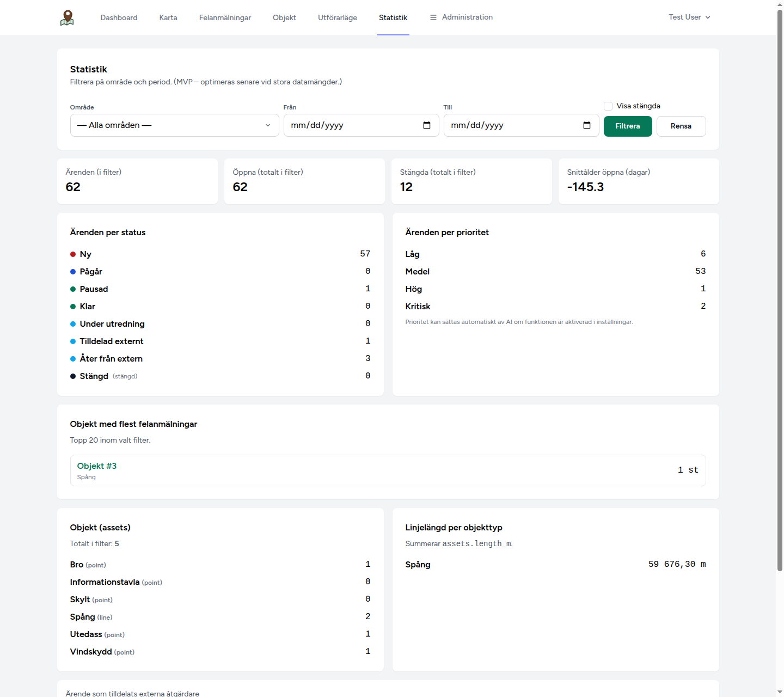The width and height of the screenshot is (784, 697).
Task: Switch to Felanmälningar page
Action: [x=225, y=17]
